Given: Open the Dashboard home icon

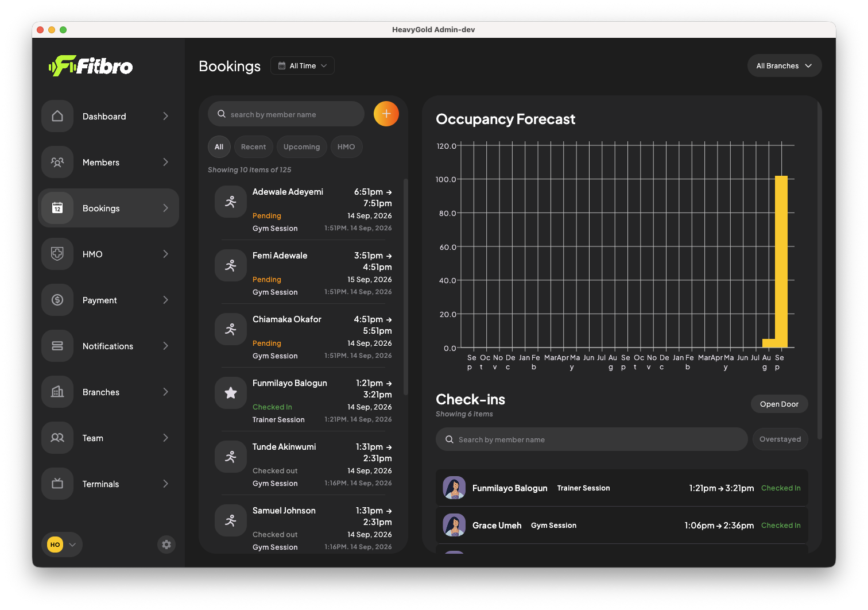Looking at the screenshot, I should [x=57, y=116].
